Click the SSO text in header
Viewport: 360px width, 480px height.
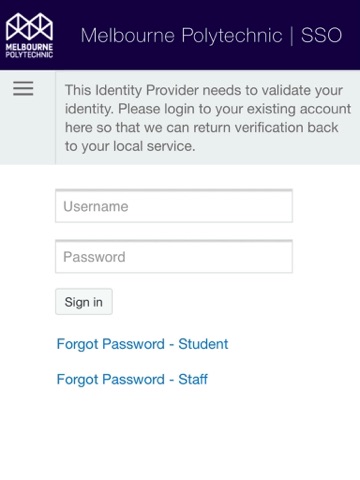(x=321, y=35)
